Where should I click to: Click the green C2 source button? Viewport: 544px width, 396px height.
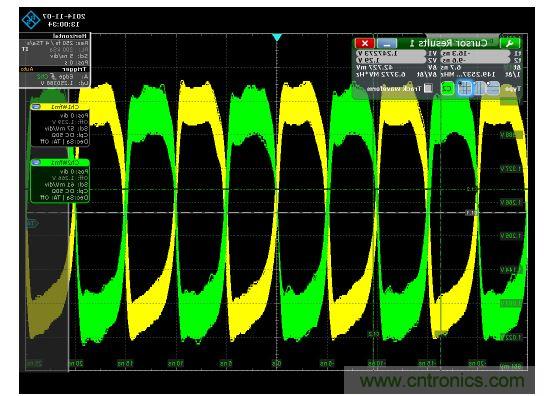tap(448, 89)
